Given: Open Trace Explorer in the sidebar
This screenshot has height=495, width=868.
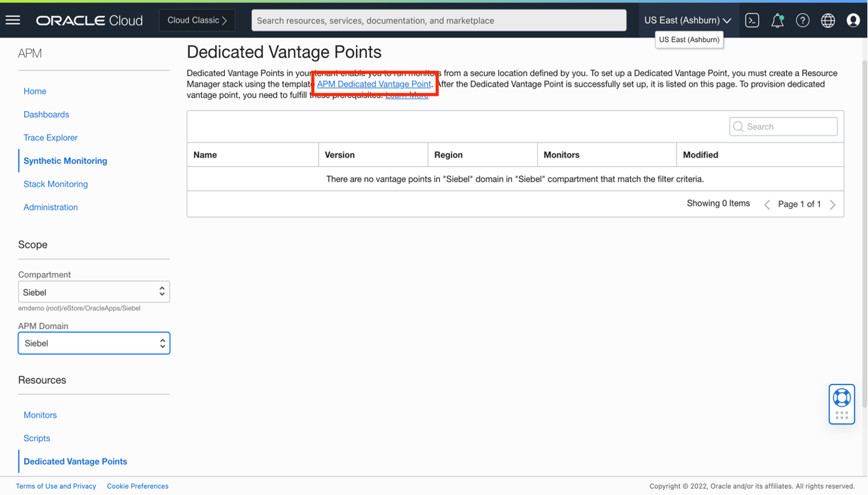Looking at the screenshot, I should click(51, 138).
